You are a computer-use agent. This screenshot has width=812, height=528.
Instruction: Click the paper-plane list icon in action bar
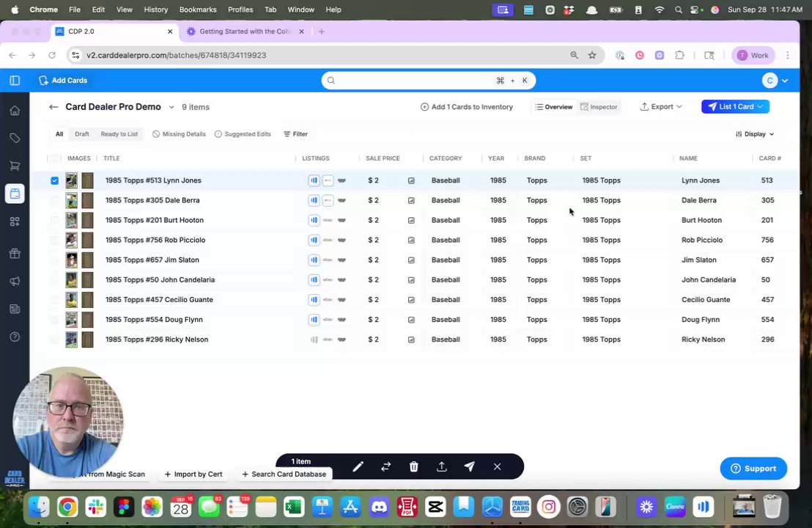click(x=470, y=467)
